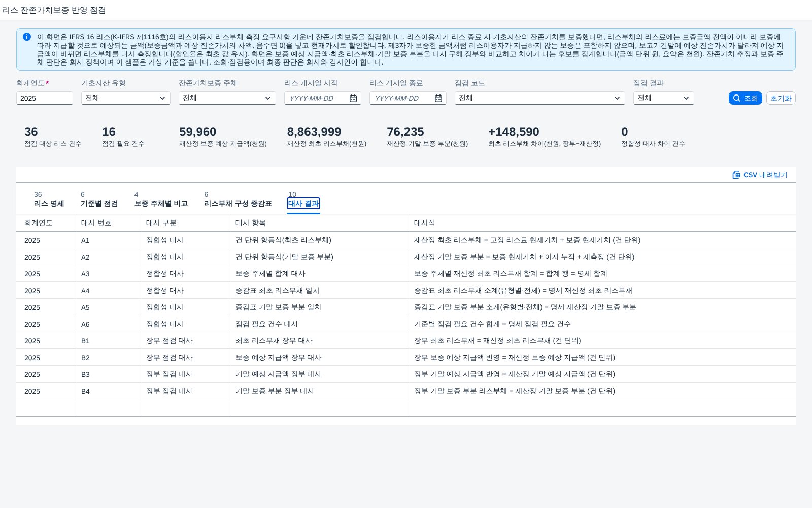Click the 대사 항목 column header

tap(320, 223)
